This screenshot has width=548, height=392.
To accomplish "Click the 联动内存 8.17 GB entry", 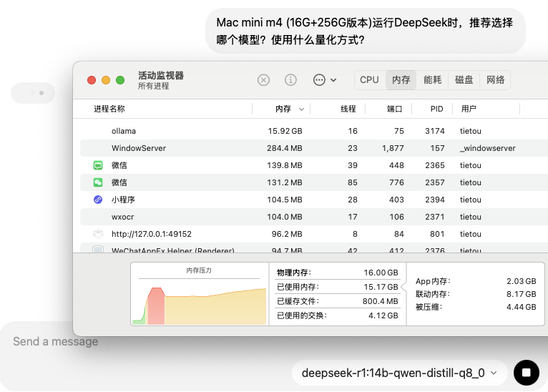I will 476,294.
